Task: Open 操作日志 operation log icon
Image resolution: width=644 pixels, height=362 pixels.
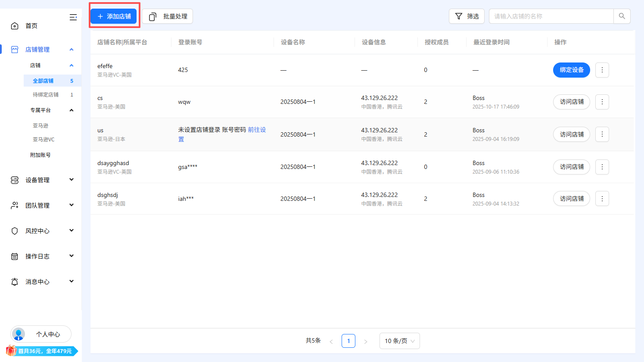Action: click(x=14, y=256)
